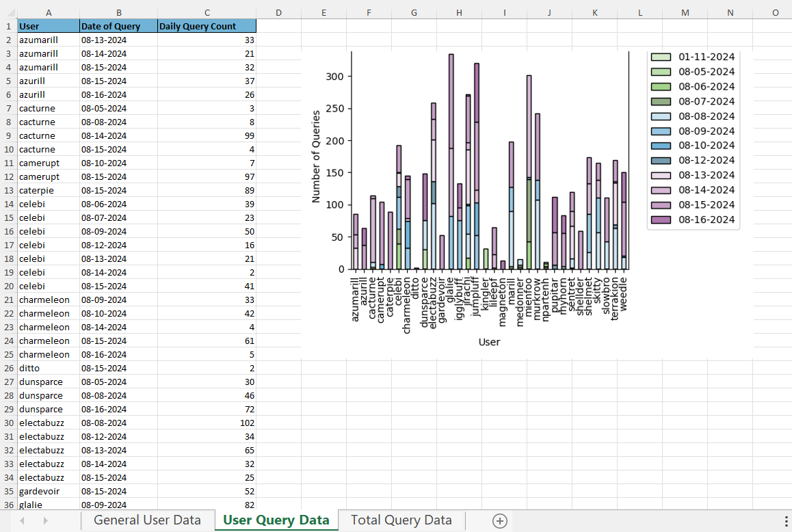This screenshot has height=532, width=792.
Task: Click the User x-axis title in chart
Action: (489, 342)
